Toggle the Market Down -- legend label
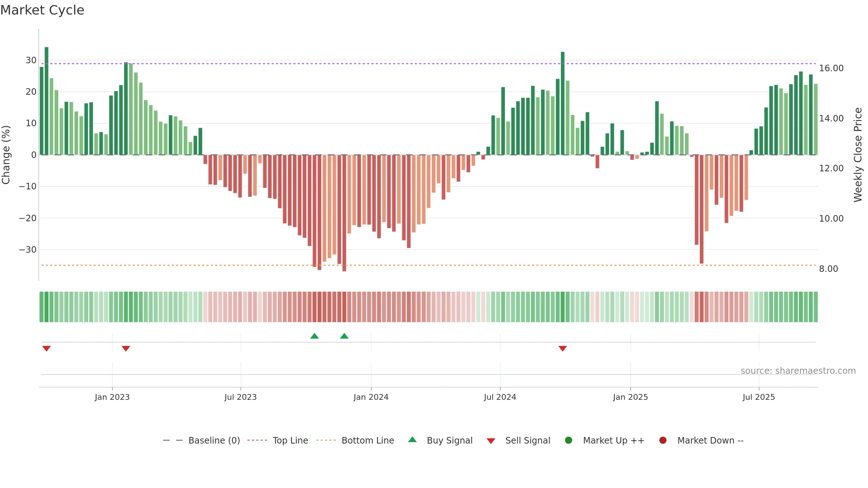Viewport: 868px width, 488px height. (x=710, y=440)
